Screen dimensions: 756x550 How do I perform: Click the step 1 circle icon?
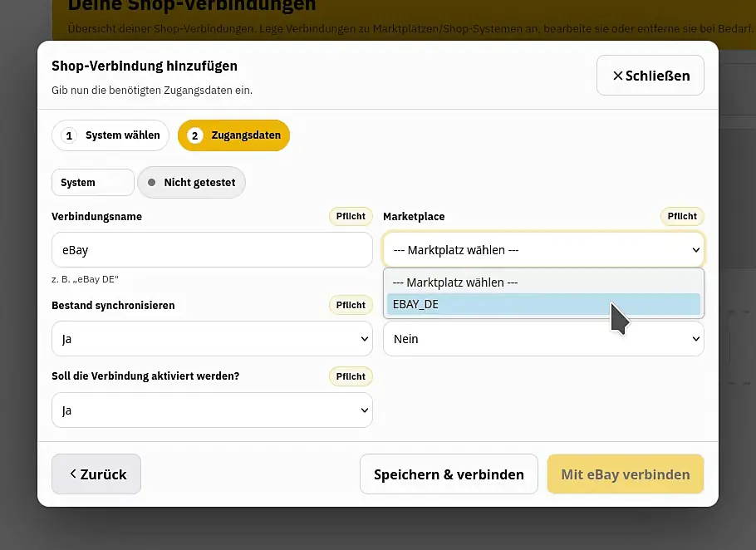pos(68,135)
